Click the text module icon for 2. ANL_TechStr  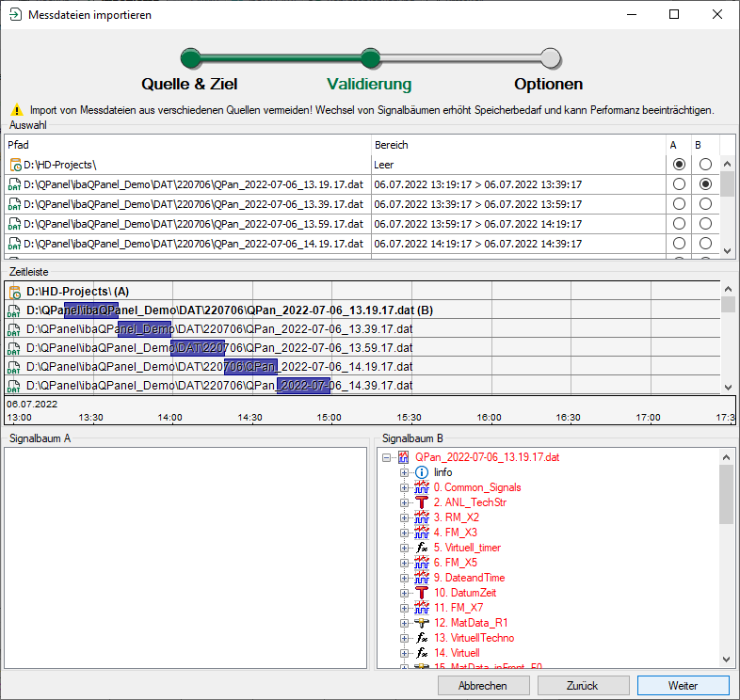click(422, 502)
